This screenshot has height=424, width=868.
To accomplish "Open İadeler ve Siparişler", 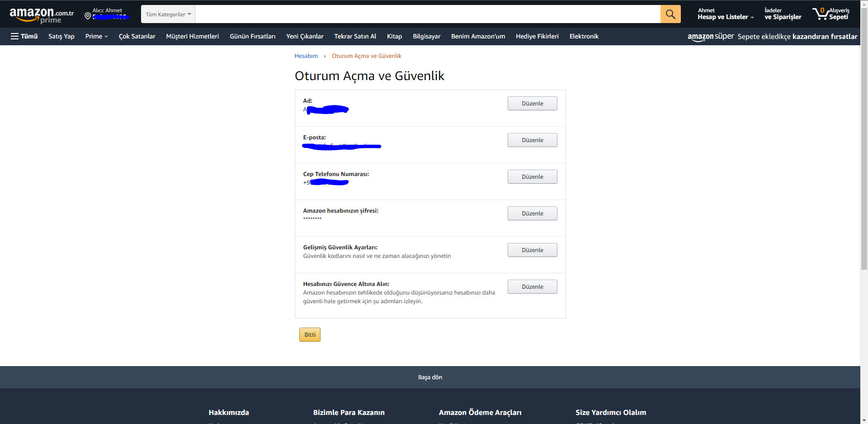I will tap(783, 14).
